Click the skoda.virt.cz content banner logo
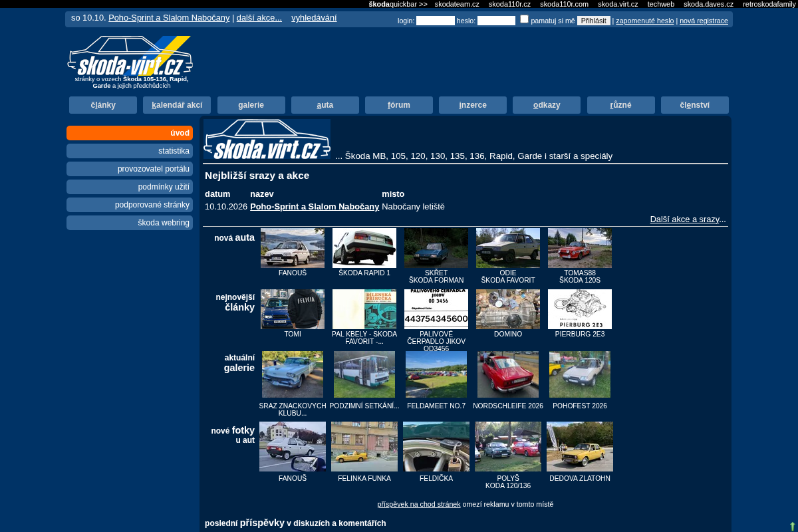Image resolution: width=798 pixels, height=532 pixels. pos(267,140)
